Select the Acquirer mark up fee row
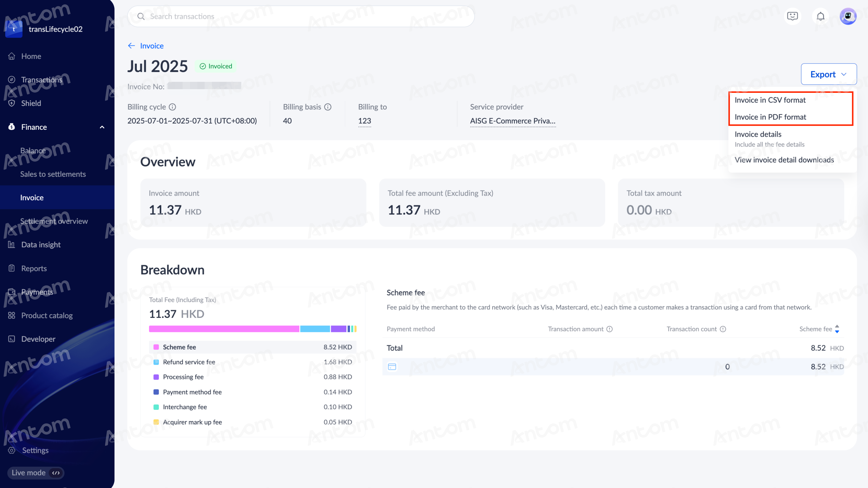The width and height of the screenshot is (868, 488). 253,422
